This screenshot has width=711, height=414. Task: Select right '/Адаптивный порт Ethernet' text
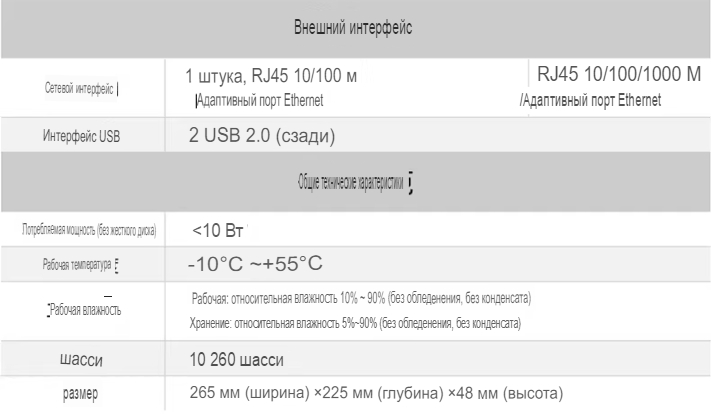(x=590, y=100)
